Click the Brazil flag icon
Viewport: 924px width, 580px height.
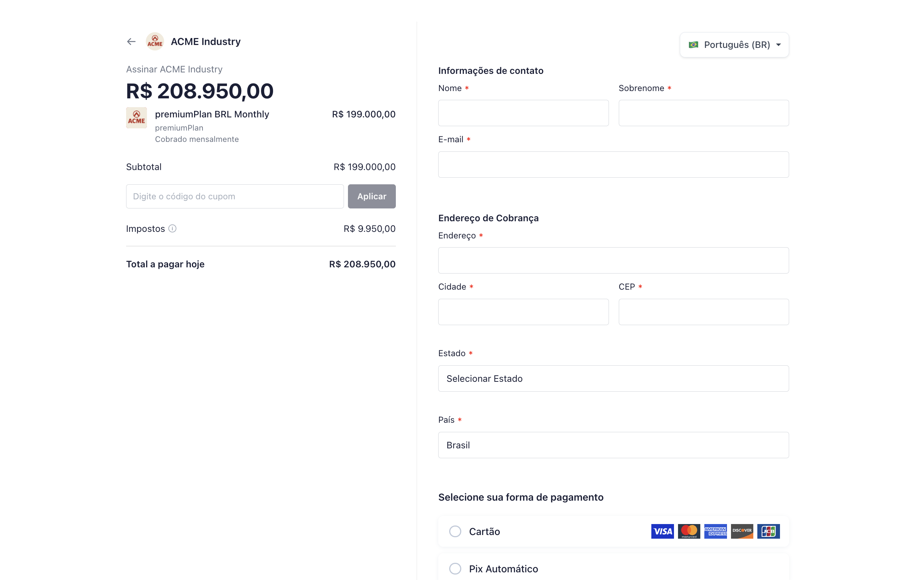pyautogui.click(x=693, y=45)
